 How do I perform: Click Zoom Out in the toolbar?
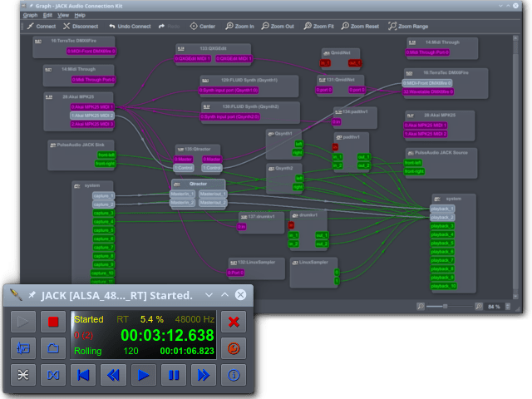(278, 26)
